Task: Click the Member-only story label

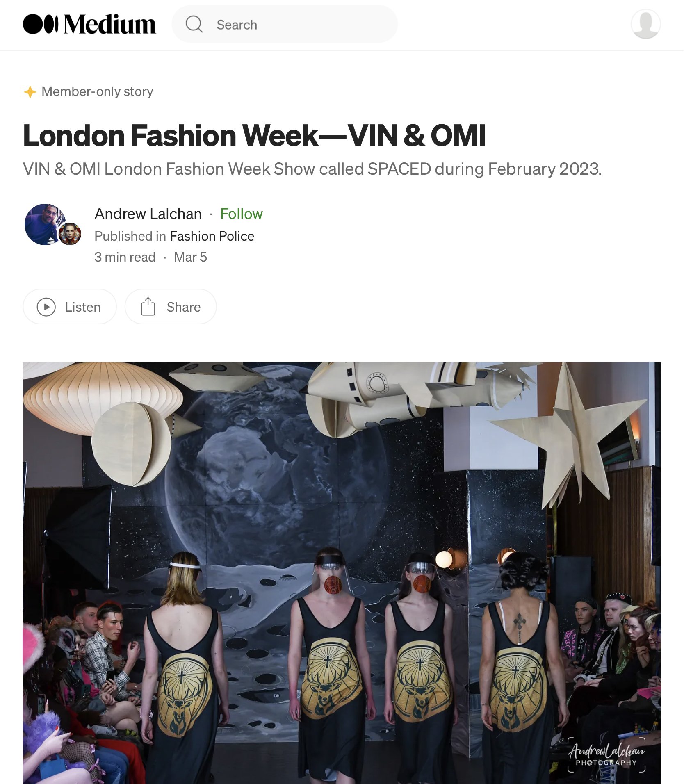Action: (x=97, y=91)
